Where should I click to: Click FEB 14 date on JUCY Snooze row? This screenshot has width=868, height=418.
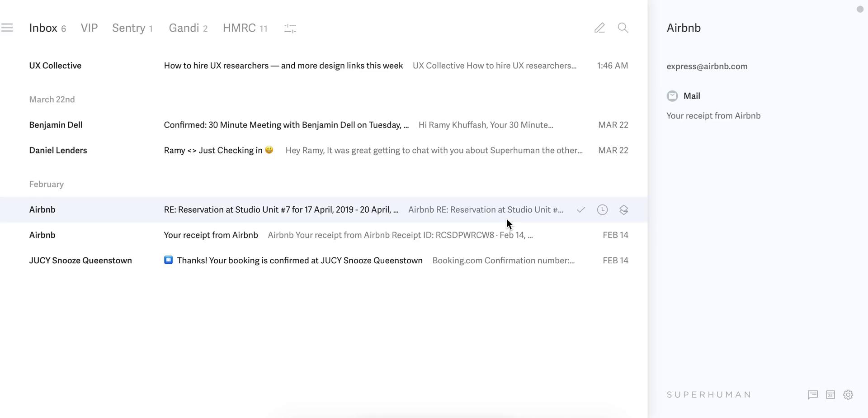615,260
